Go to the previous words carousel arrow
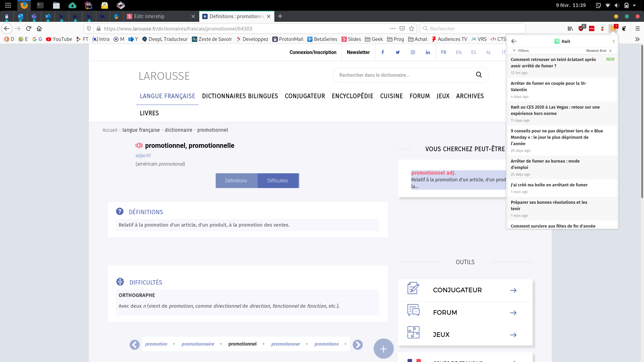The width and height of the screenshot is (644, 362). tap(135, 345)
